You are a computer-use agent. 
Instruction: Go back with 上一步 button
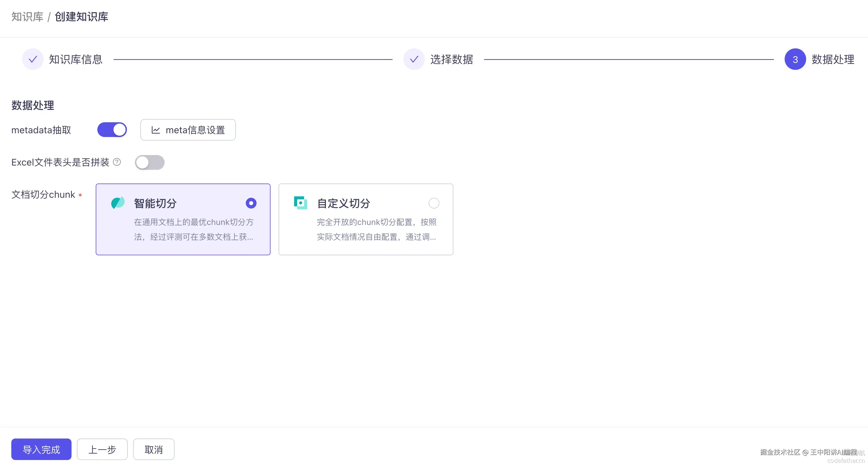(x=102, y=449)
